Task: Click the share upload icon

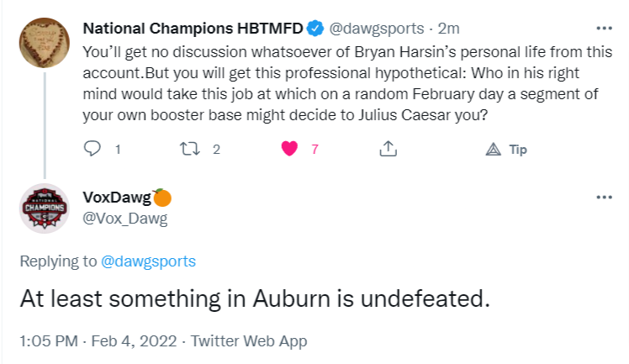Action: click(388, 150)
